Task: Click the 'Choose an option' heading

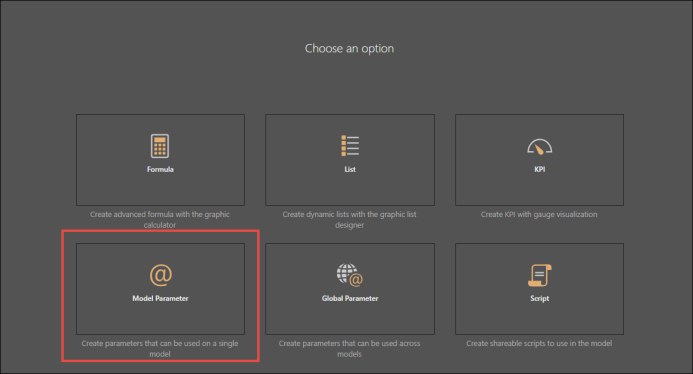Action: coord(349,49)
